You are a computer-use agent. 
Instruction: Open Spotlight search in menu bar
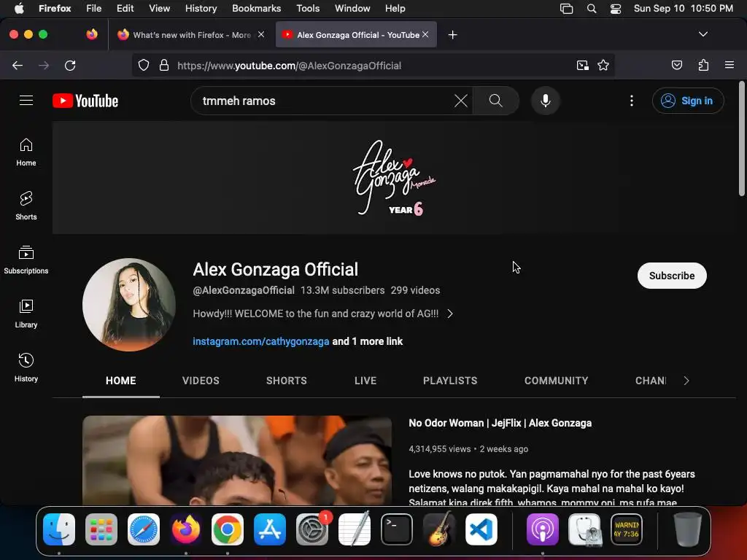point(591,8)
